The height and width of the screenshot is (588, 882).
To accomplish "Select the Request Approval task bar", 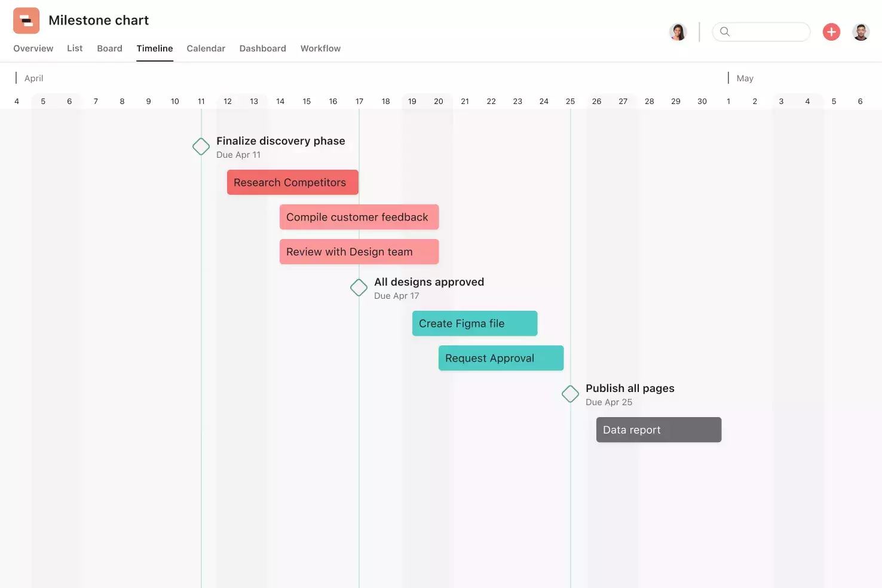I will (x=501, y=358).
